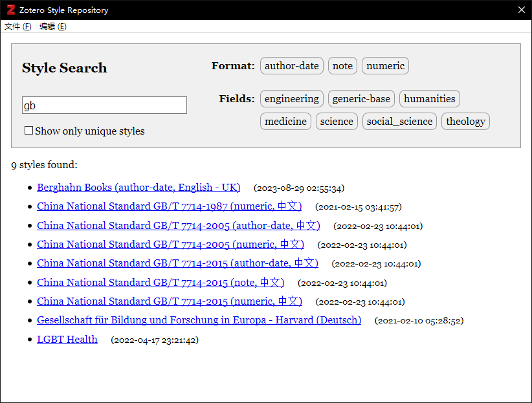Close the Zotero Style Repository window
The image size is (532, 403).
[x=522, y=10]
